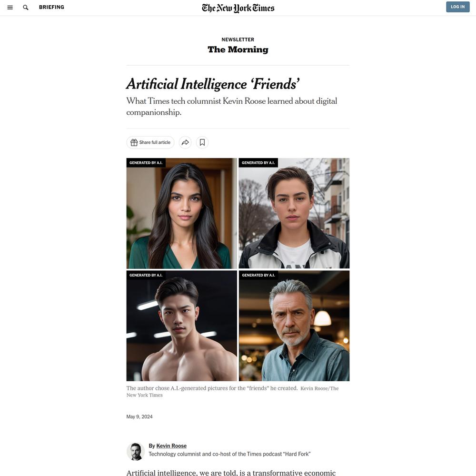Click the Artificial Intelligence 'Friends' headline
476x476 pixels.
click(x=213, y=84)
